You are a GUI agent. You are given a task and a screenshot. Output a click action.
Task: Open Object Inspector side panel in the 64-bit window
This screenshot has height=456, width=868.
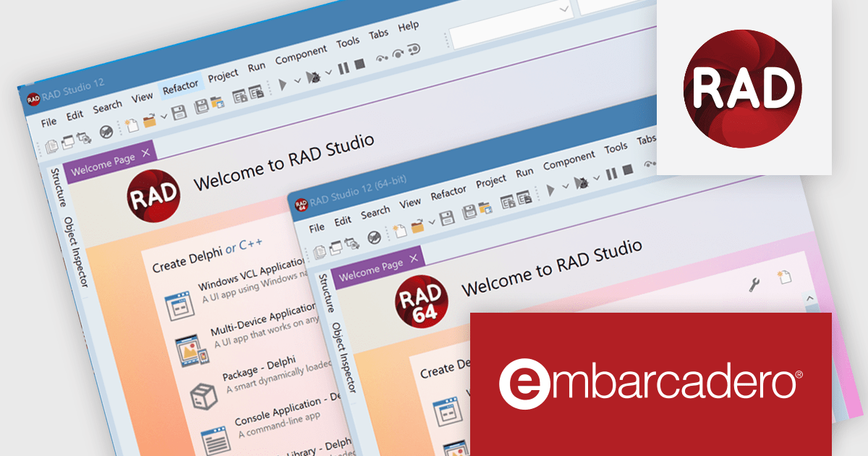click(x=344, y=358)
